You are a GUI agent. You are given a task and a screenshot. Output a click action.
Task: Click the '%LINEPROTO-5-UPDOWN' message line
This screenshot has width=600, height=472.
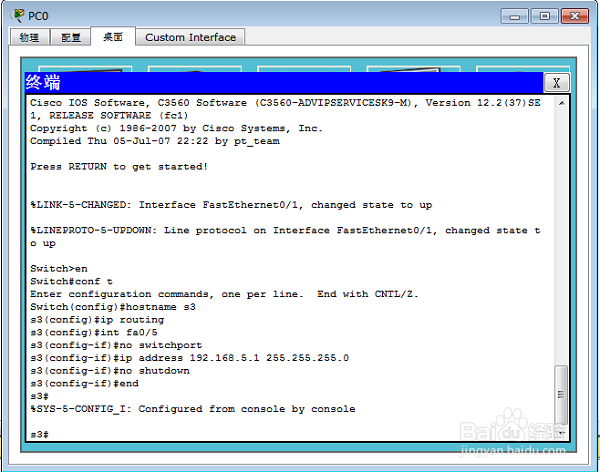(285, 237)
